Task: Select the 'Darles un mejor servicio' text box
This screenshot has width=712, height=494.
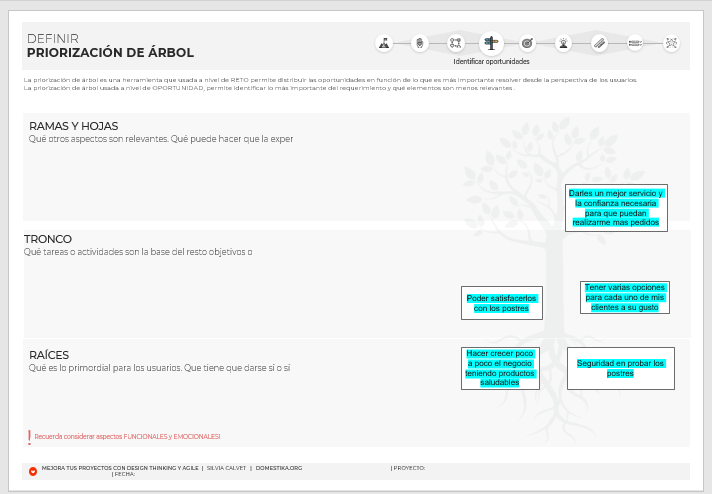Action: click(616, 208)
